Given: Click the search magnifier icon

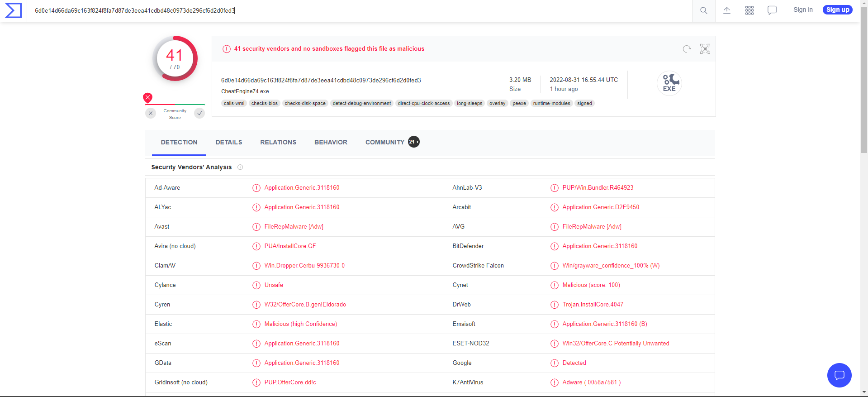Looking at the screenshot, I should pos(703,10).
